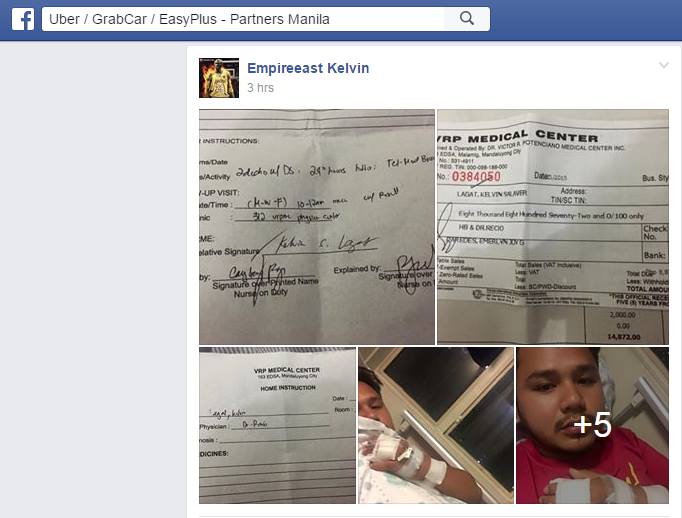The image size is (682, 518).
Task: Click the search magnifier icon
Action: click(467, 19)
